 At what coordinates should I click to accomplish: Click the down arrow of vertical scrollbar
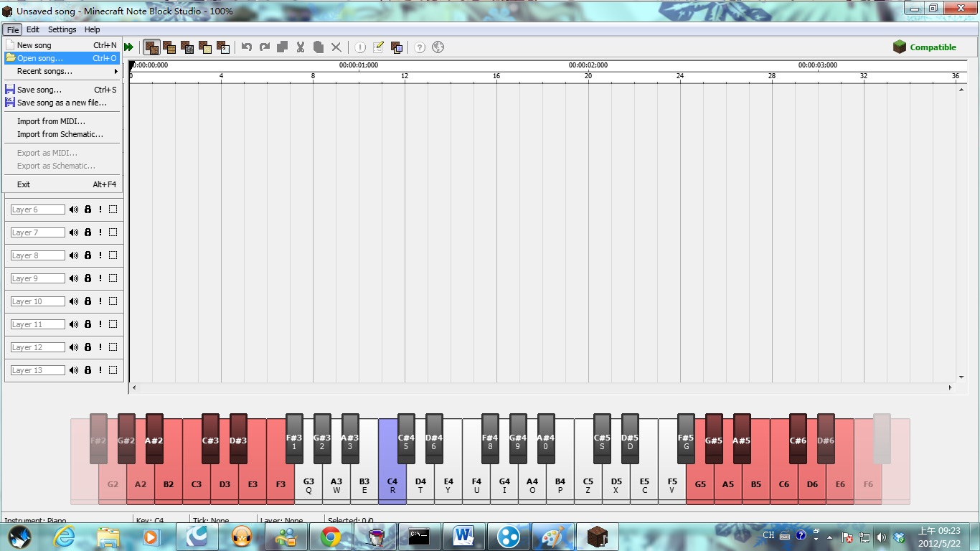(x=961, y=377)
